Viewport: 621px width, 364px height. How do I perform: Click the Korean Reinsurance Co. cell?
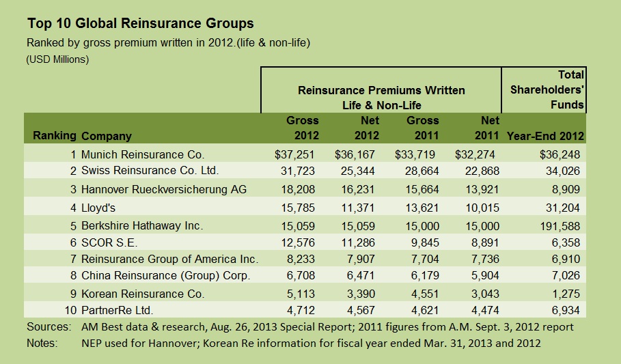click(143, 294)
